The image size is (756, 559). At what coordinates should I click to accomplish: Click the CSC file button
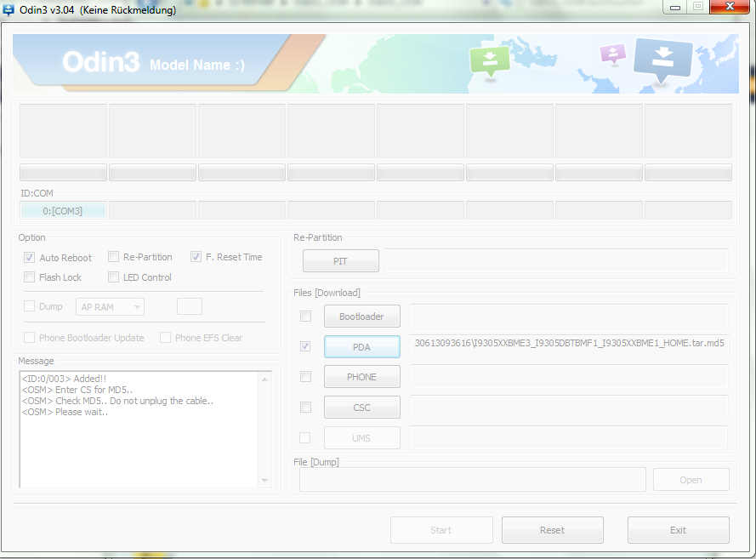362,408
